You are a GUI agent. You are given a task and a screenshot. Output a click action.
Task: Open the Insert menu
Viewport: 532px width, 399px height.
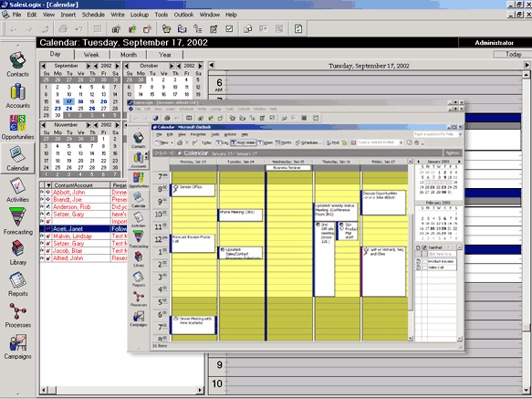(x=68, y=15)
